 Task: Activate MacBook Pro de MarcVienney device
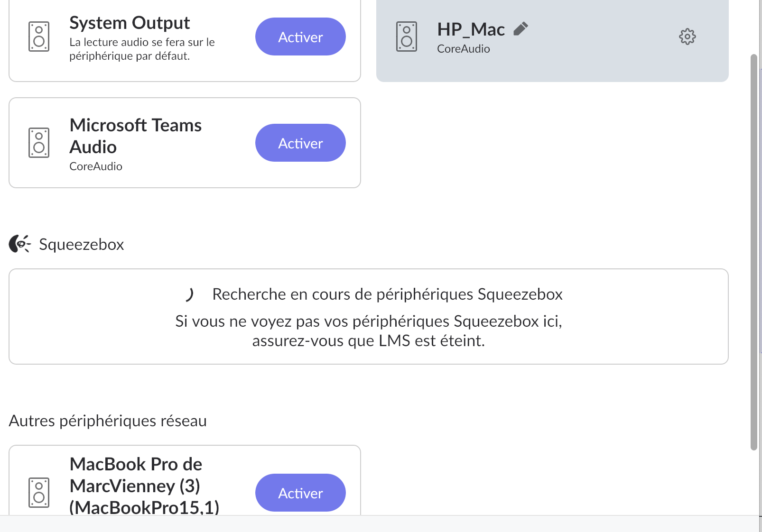(x=300, y=493)
